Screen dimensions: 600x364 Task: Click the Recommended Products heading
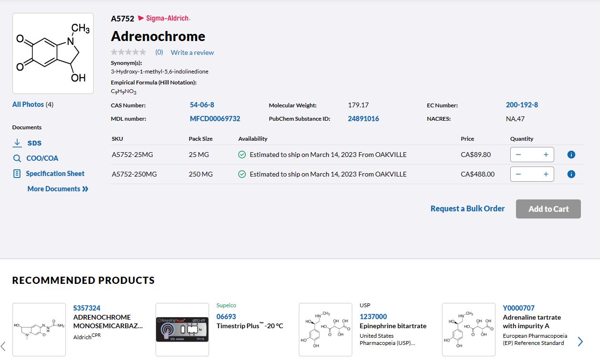pos(84,281)
